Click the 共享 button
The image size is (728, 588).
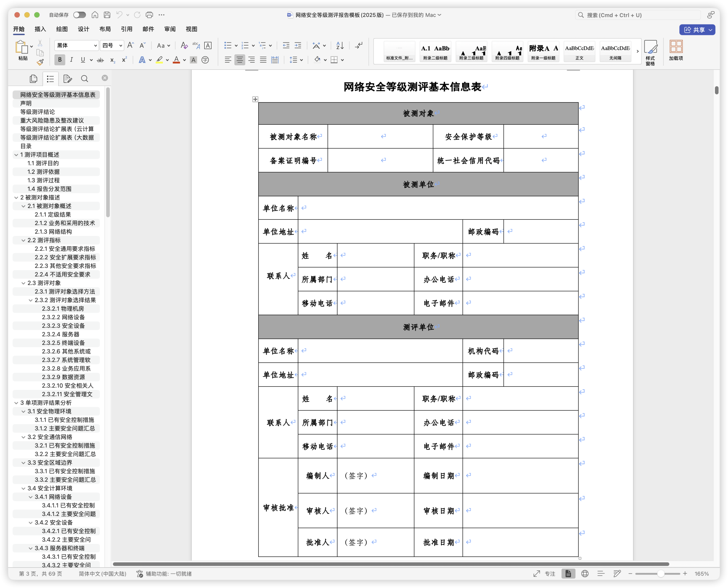tap(697, 30)
